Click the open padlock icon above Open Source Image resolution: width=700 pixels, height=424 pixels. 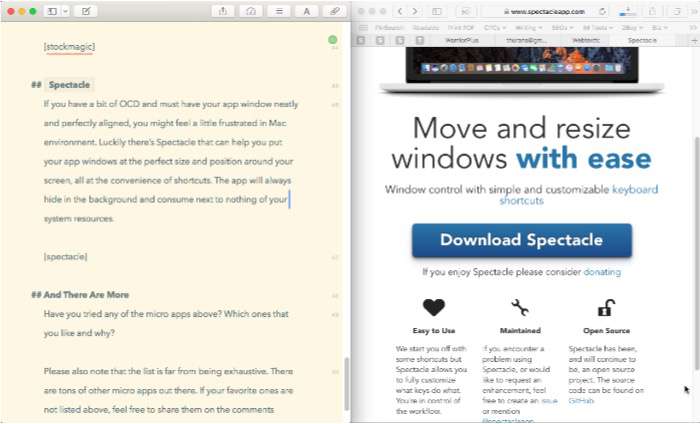point(606,308)
